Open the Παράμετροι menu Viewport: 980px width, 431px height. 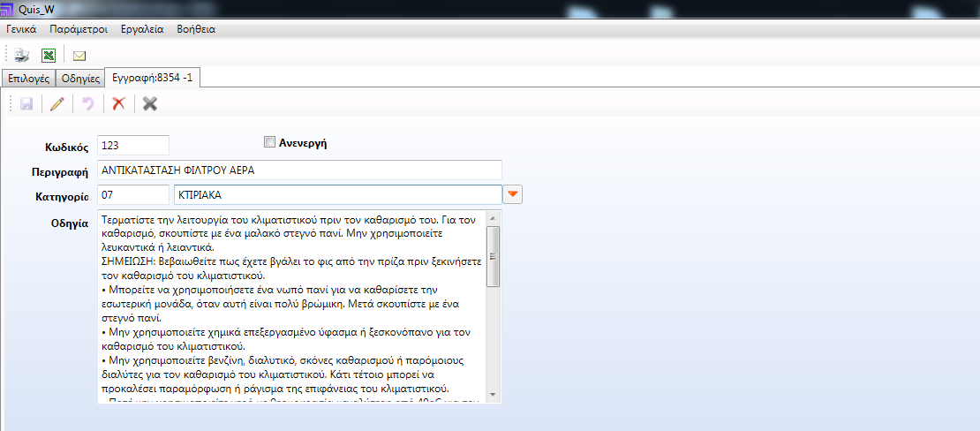pyautogui.click(x=79, y=29)
